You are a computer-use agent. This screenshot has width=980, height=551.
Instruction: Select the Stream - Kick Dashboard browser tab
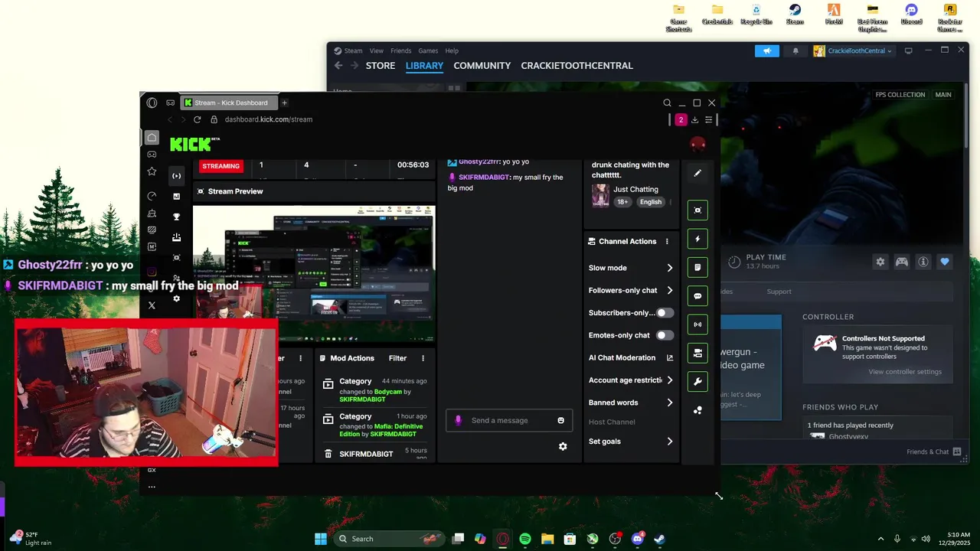pyautogui.click(x=228, y=103)
